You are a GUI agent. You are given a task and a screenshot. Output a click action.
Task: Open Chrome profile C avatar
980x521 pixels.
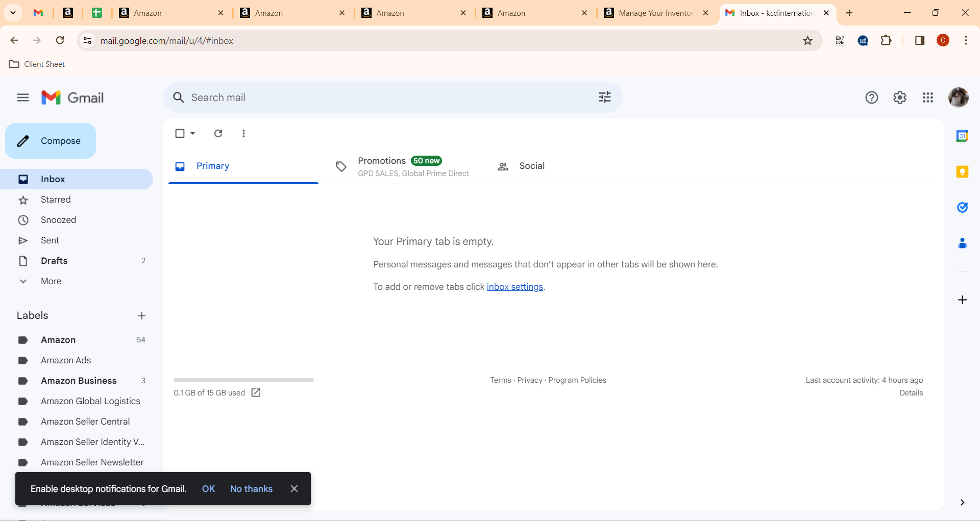click(x=943, y=40)
